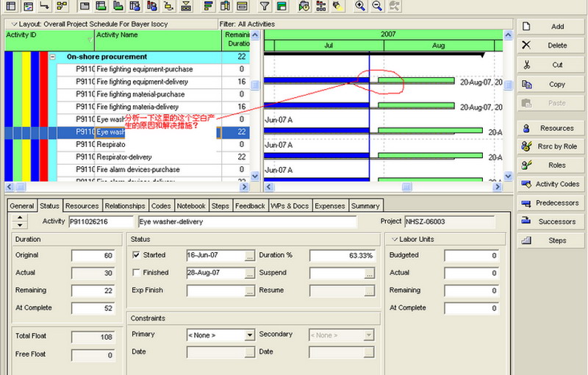Uncheck the Started checkbox
588x375 pixels.
(136, 255)
